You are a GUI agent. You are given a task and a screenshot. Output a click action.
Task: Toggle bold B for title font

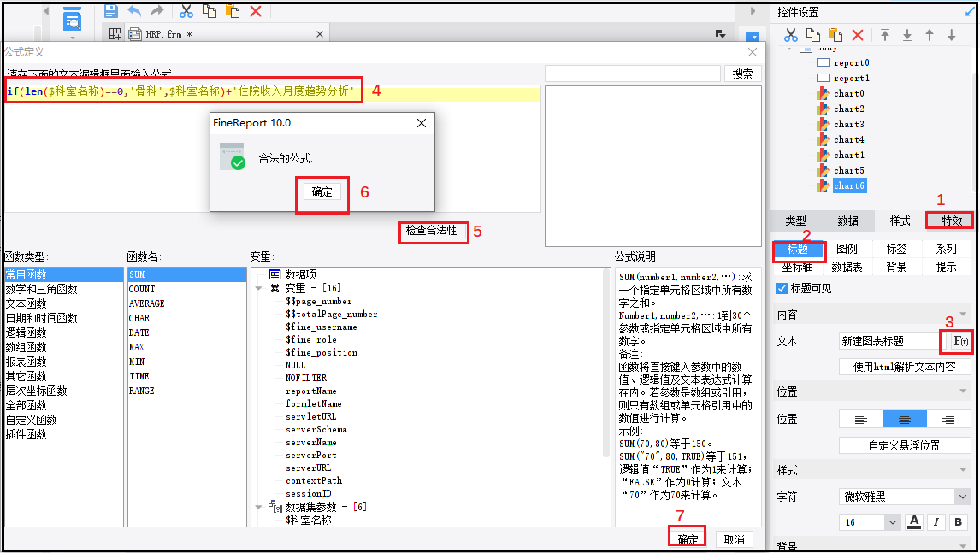(958, 521)
